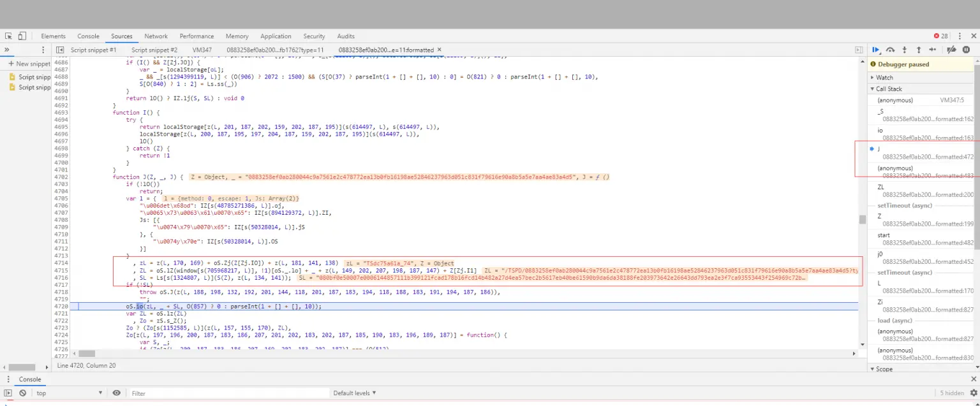Image resolution: width=980 pixels, height=406 pixels.
Task: Select the L call stack frame
Action: (x=920, y=287)
